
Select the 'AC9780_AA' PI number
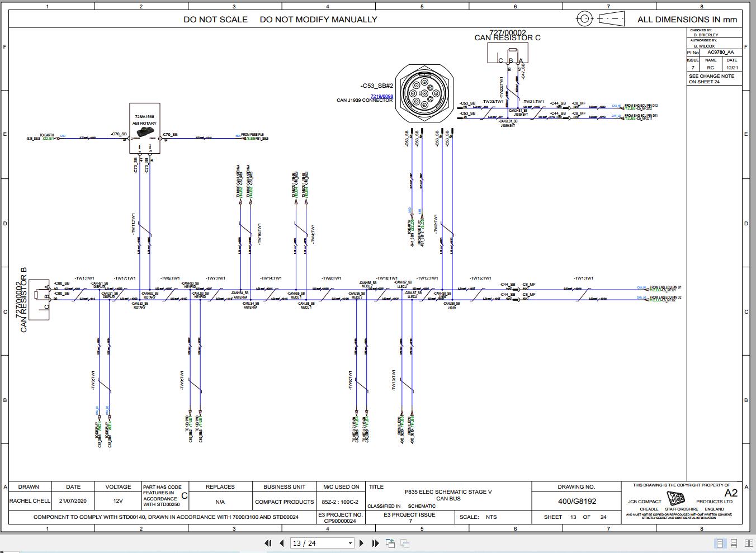coord(720,52)
